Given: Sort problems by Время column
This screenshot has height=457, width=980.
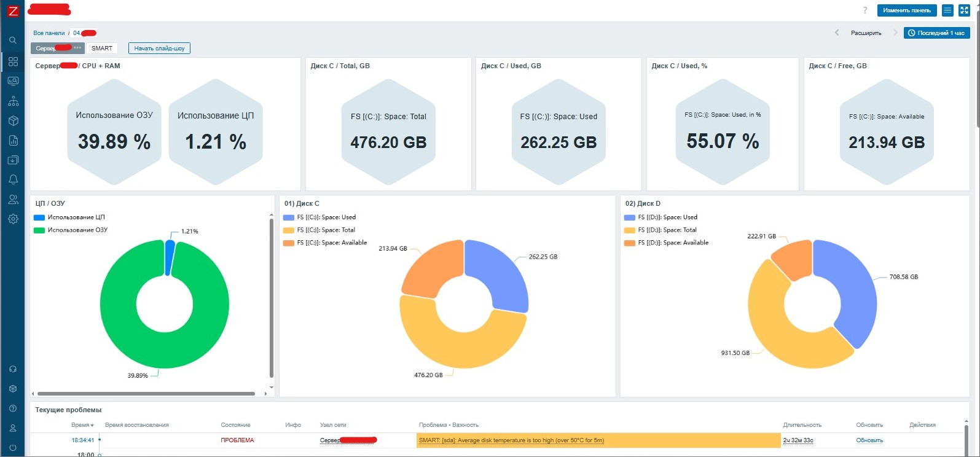Looking at the screenshot, I should coord(82,425).
